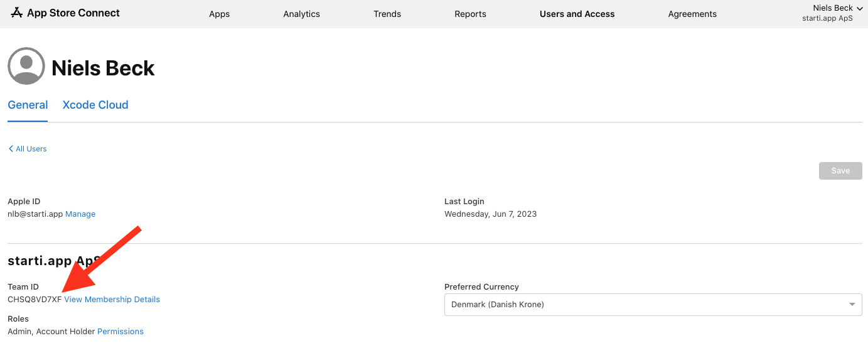This screenshot has height=343, width=868.
Task: Click the nlb@starti.app Apple ID text
Action: (x=35, y=214)
